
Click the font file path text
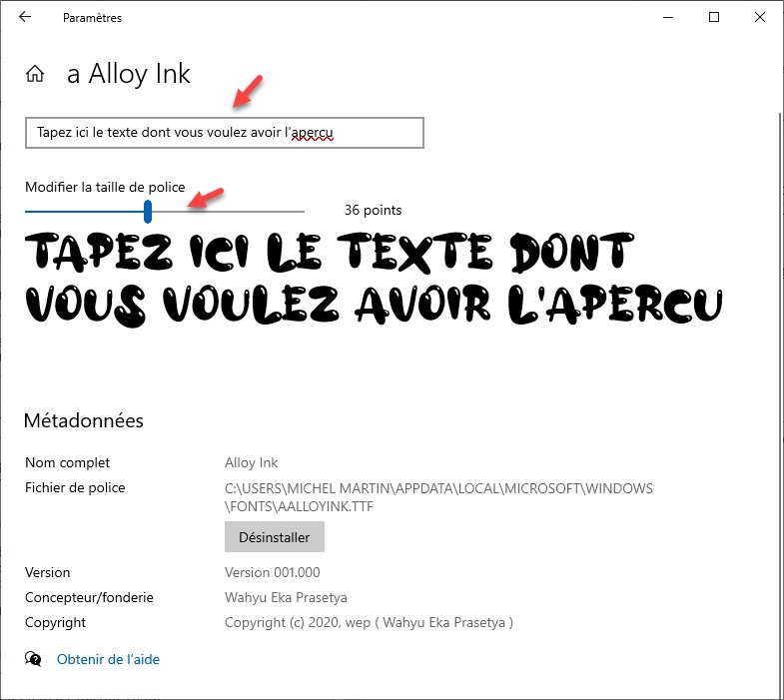point(438,497)
